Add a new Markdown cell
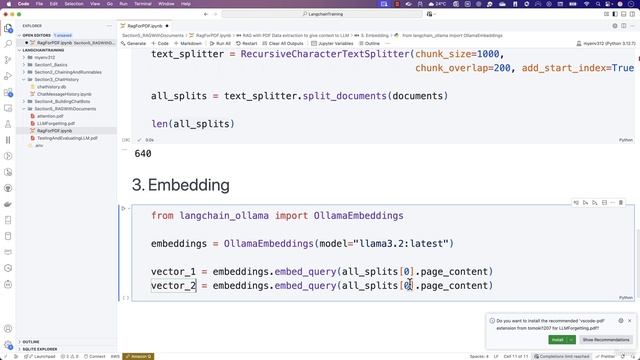This screenshot has width=640, height=360. (x=188, y=43)
